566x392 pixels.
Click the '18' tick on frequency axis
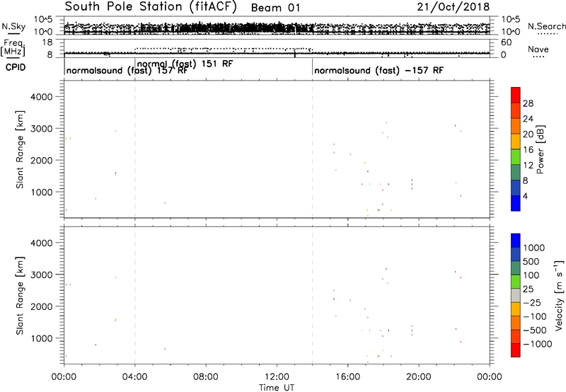coord(47,42)
